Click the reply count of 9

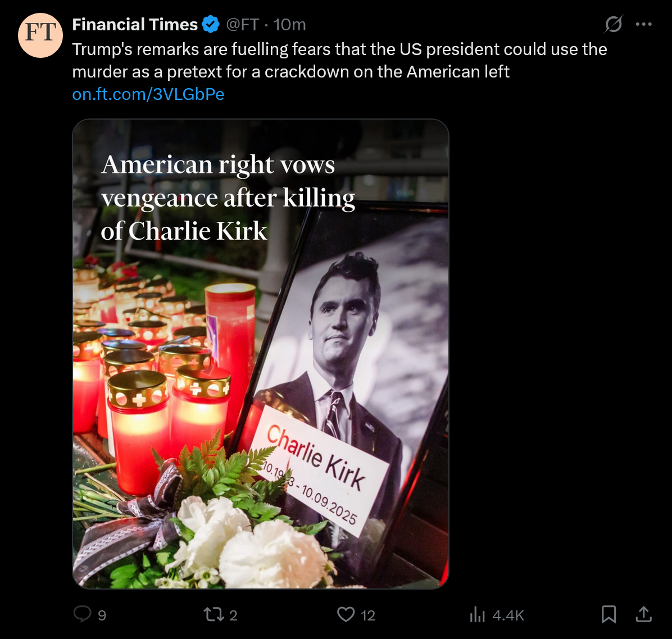pyautogui.click(x=102, y=615)
